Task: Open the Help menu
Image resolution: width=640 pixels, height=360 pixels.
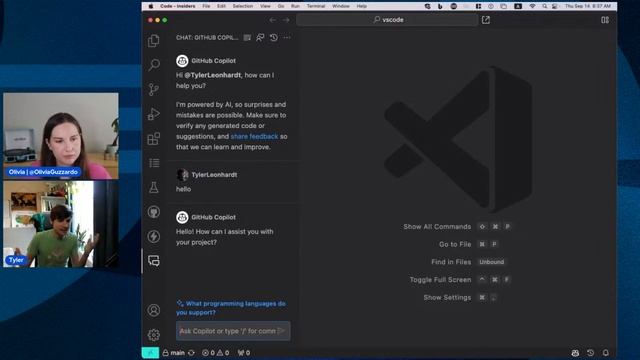Action: point(362,6)
